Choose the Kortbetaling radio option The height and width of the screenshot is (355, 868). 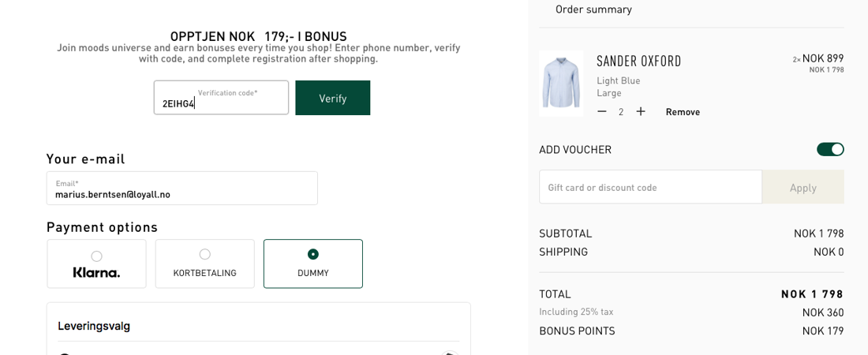(x=205, y=254)
